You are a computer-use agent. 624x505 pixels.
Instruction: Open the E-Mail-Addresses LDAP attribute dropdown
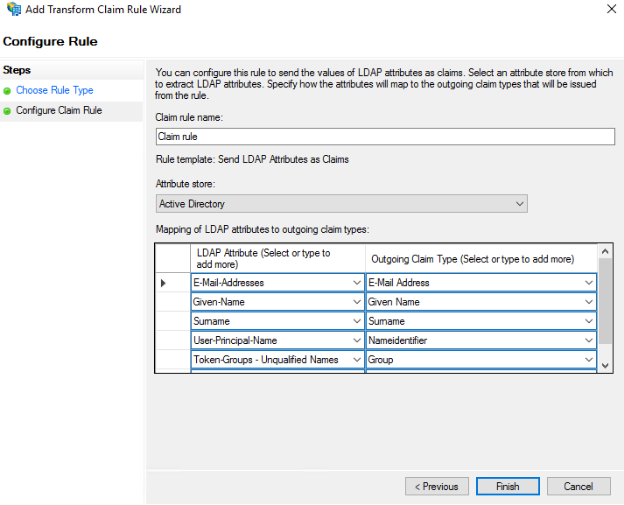coord(357,283)
